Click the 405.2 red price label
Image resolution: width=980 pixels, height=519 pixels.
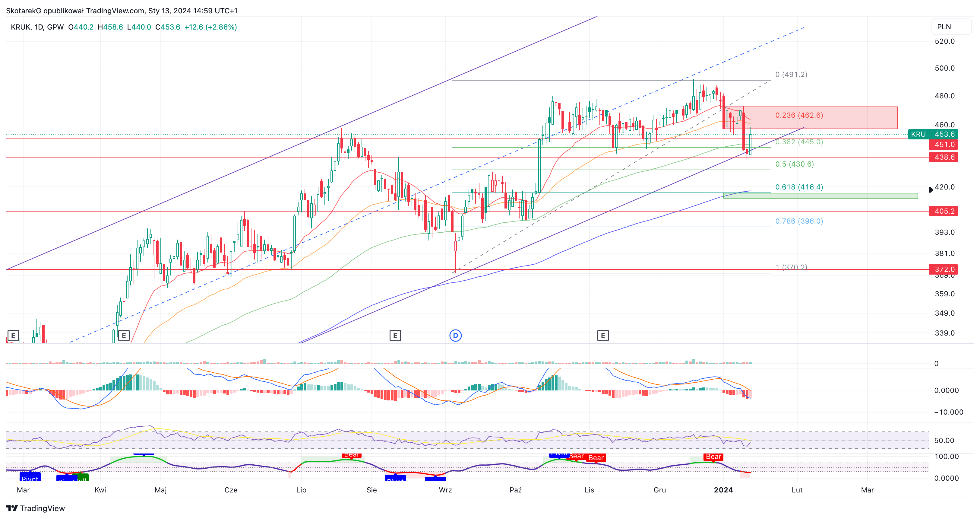coord(944,211)
